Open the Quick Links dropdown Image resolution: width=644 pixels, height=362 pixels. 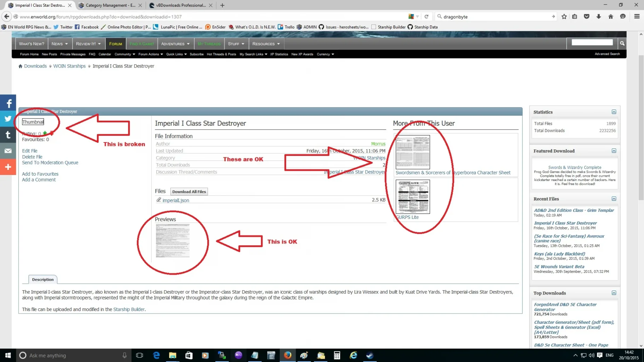pyautogui.click(x=176, y=54)
